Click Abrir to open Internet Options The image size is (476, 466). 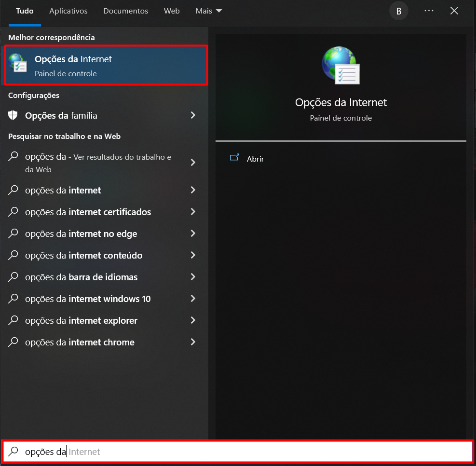255,159
